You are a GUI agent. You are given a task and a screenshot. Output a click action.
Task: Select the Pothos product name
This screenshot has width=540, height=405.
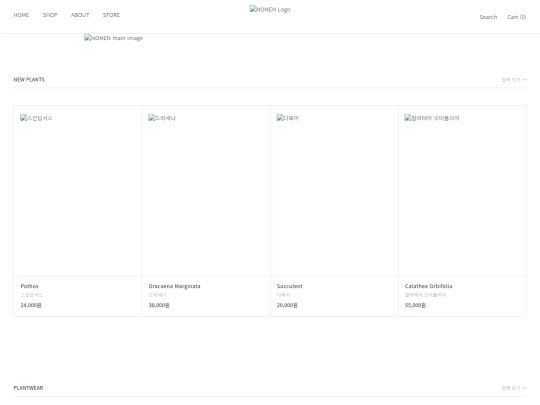tap(30, 286)
